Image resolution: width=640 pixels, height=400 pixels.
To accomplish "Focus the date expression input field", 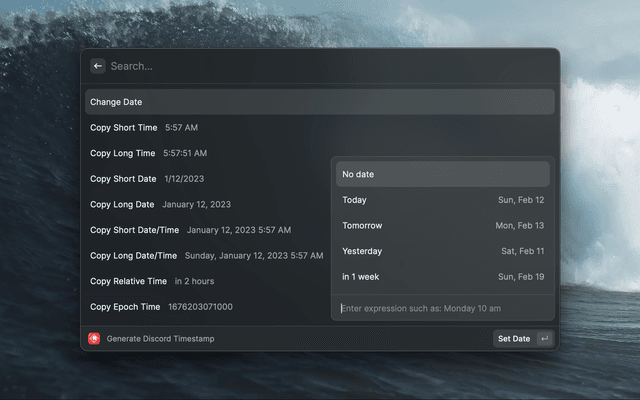I will pos(442,308).
